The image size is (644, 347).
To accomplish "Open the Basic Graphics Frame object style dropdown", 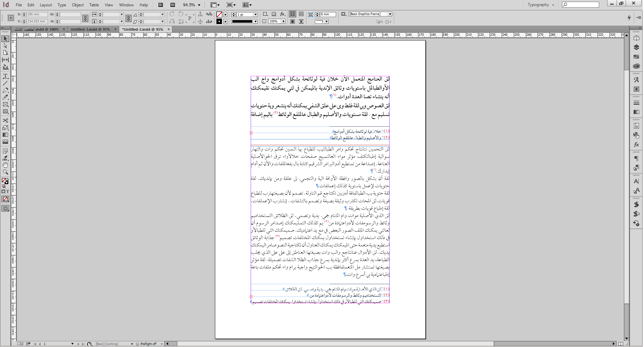I will point(390,14).
